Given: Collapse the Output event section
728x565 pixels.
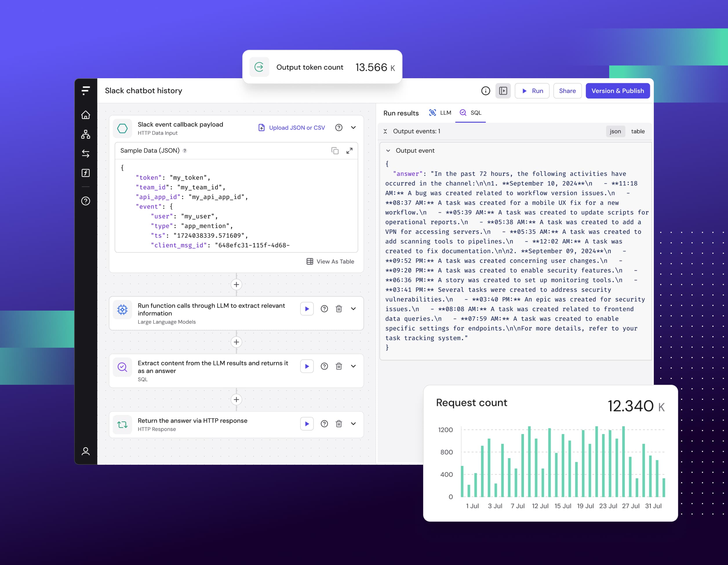Looking at the screenshot, I should [388, 151].
